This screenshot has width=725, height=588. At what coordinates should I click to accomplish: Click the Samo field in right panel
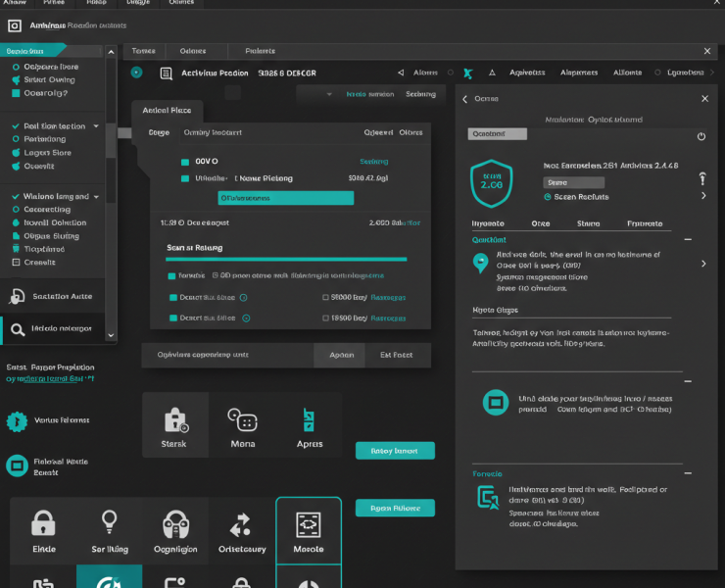click(573, 182)
